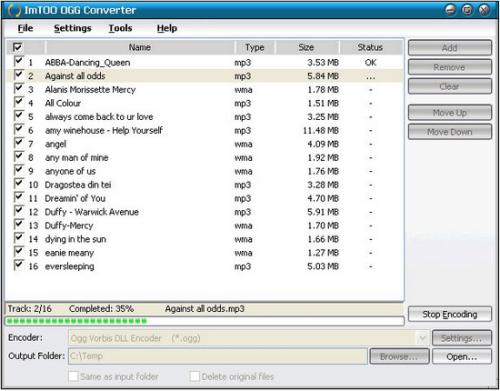Click the Add button
This screenshot has width=500, height=391.
[x=450, y=48]
